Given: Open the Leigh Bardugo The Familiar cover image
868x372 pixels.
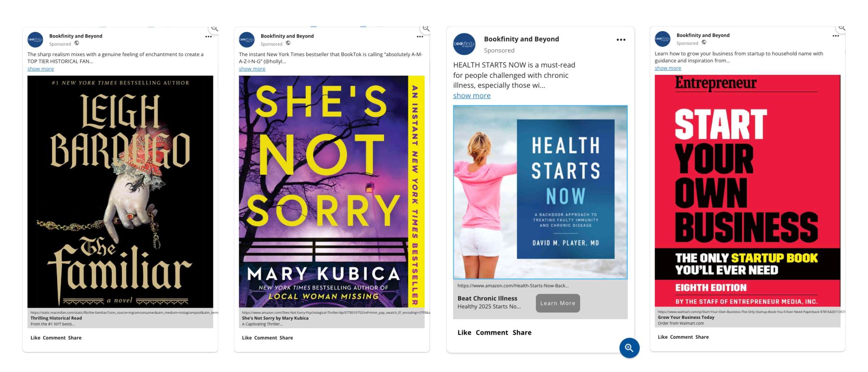Looking at the screenshot, I should tap(120, 191).
